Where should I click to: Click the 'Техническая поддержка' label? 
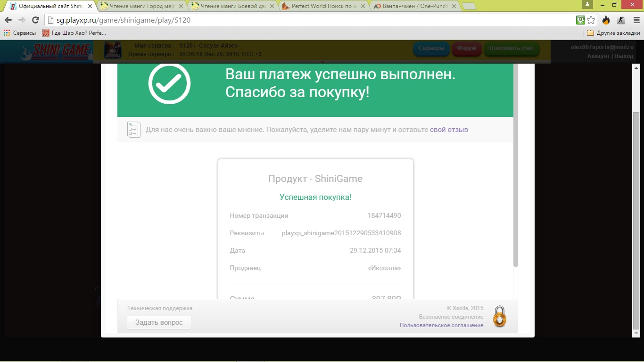(x=160, y=308)
